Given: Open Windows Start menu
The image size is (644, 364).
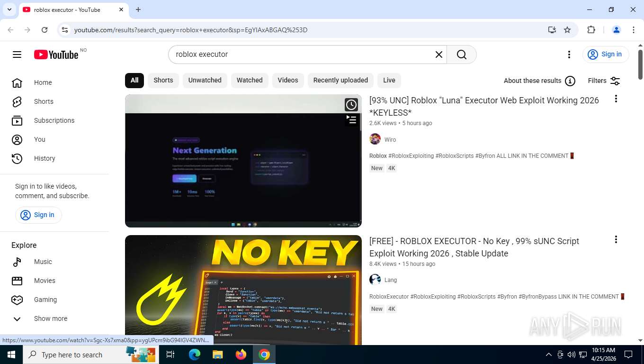Looking at the screenshot, I should tap(11, 355).
